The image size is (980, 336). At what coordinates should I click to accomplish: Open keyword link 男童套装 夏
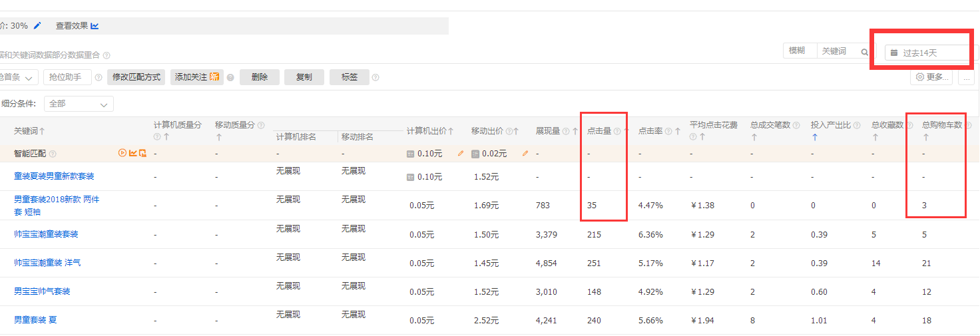35,320
